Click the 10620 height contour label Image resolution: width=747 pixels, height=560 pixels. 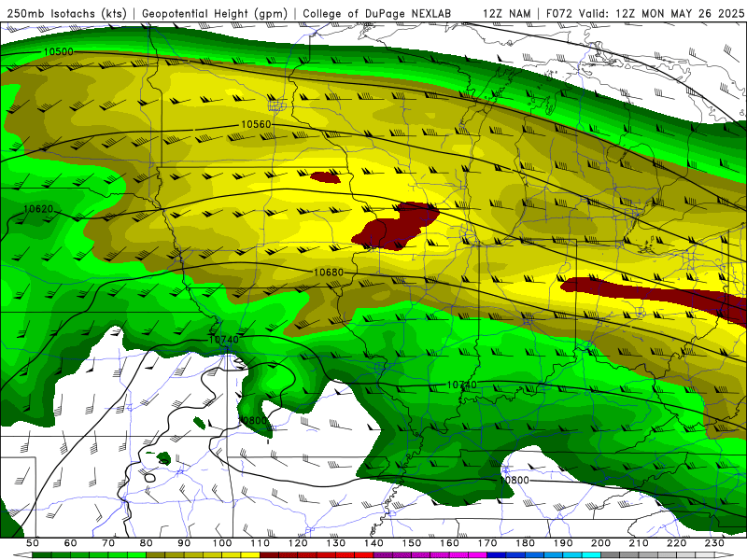38,209
